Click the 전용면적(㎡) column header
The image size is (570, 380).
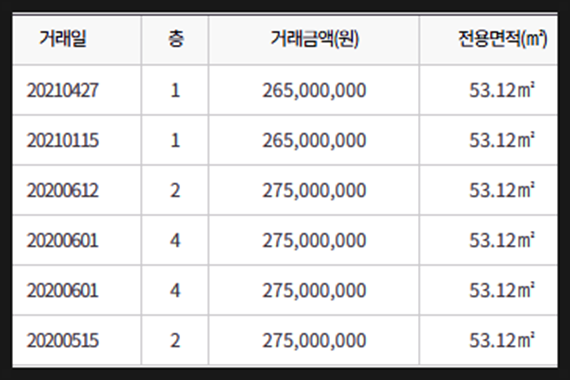[502, 39]
